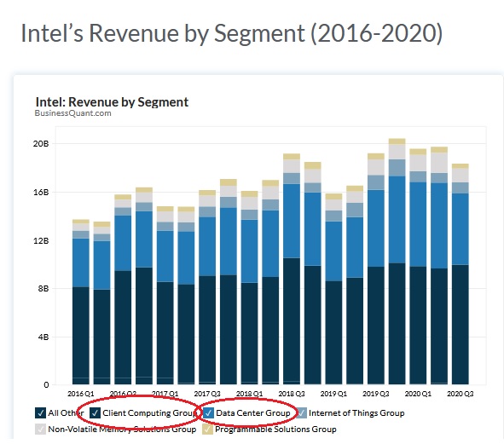Toggle Internet of Things Group checkbox
Viewport: 504px width, 444px height.
[x=301, y=413]
